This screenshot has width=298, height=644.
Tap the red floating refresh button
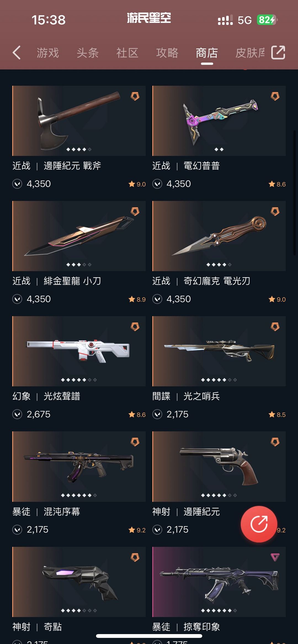click(x=259, y=524)
